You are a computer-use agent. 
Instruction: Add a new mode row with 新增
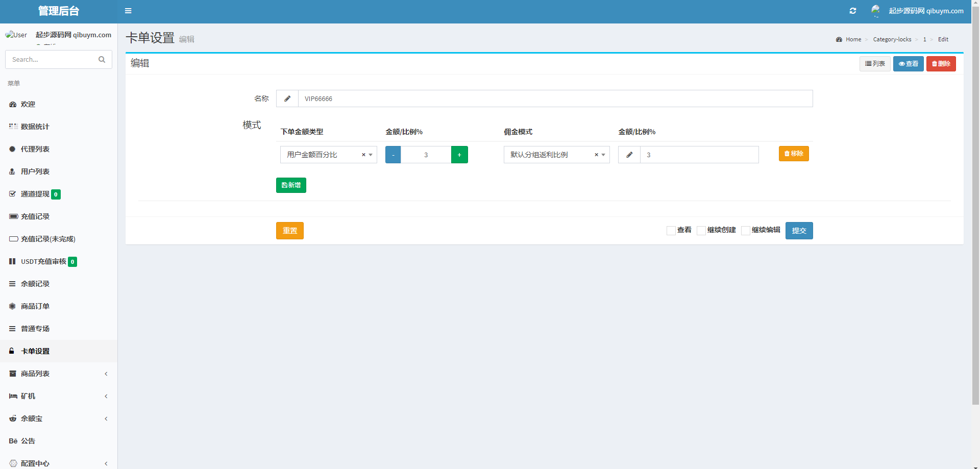pyautogui.click(x=291, y=185)
